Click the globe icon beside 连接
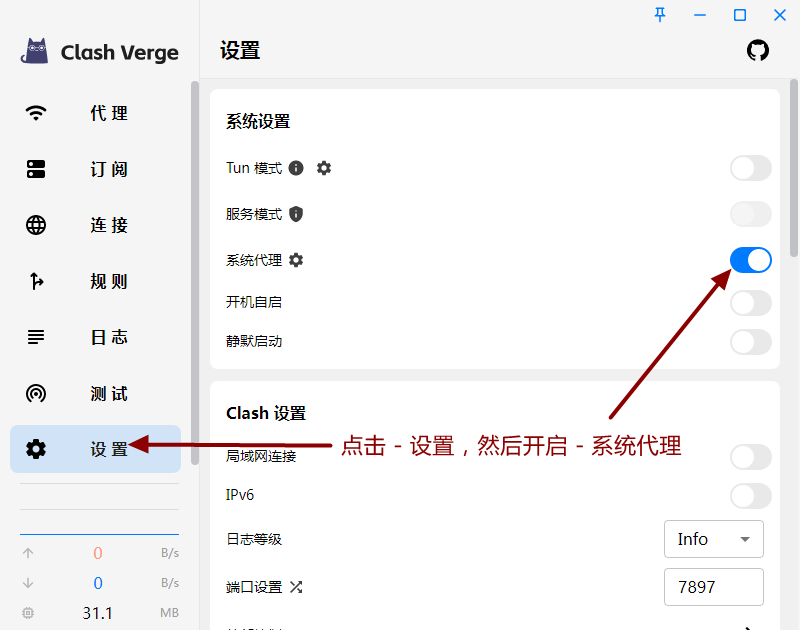Viewport: 800px width, 630px height. 36,225
